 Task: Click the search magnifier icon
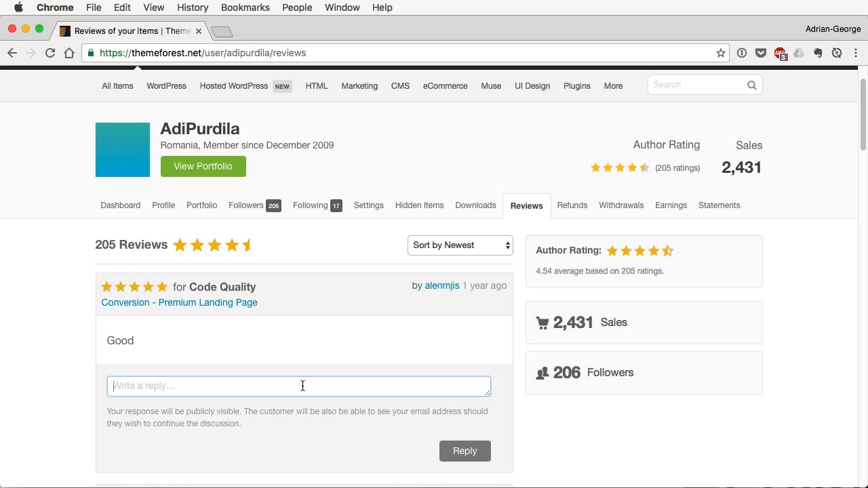point(751,85)
